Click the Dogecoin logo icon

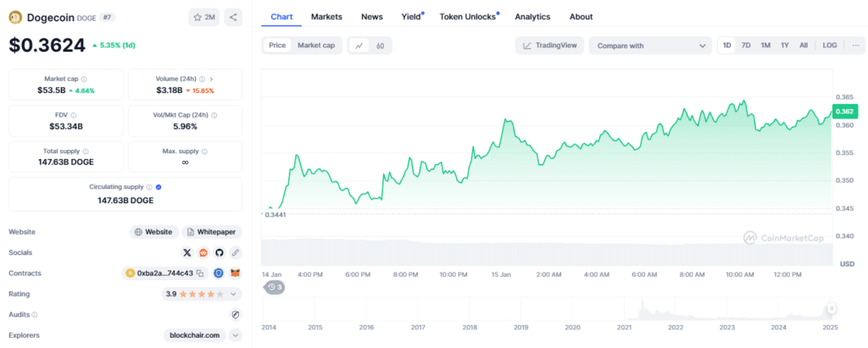(15, 18)
